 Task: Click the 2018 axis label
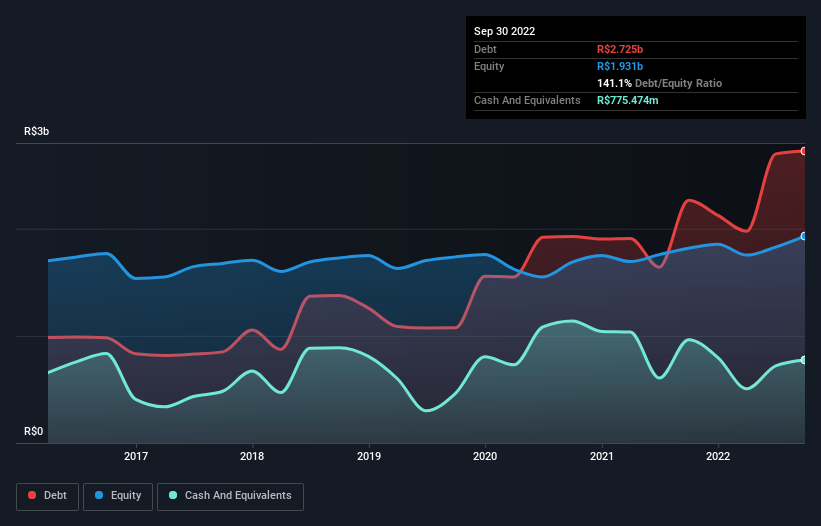[252, 456]
